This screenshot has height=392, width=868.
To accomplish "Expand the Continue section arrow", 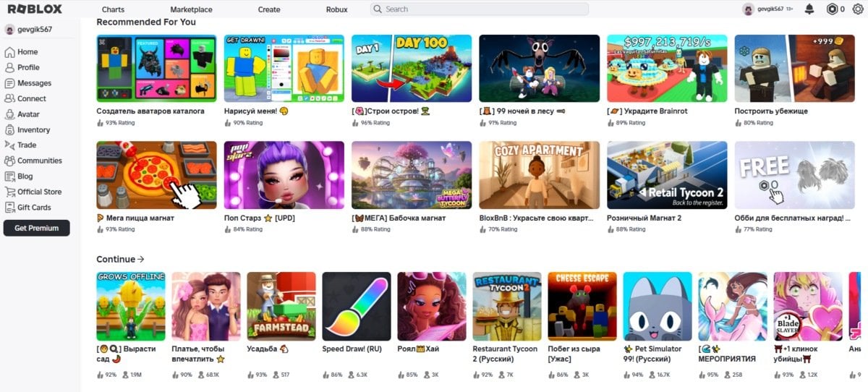I will pos(141,259).
